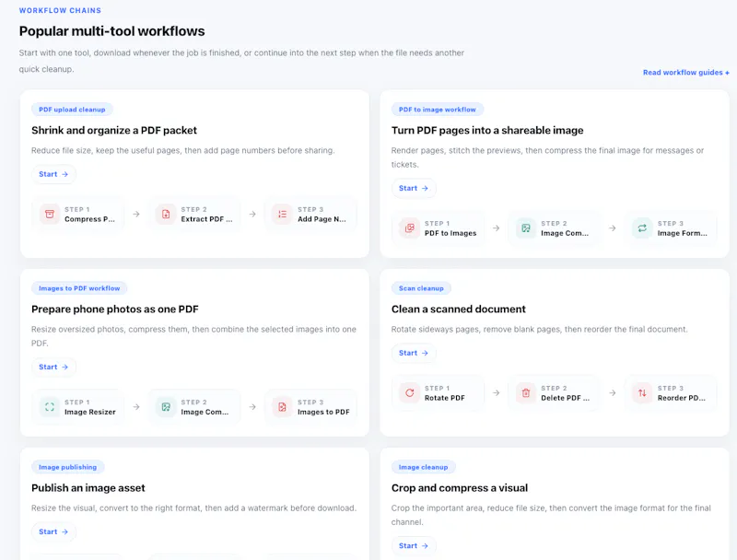Open Step 3 Reorder PDF card
The height and width of the screenshot is (560, 737).
pyautogui.click(x=671, y=392)
